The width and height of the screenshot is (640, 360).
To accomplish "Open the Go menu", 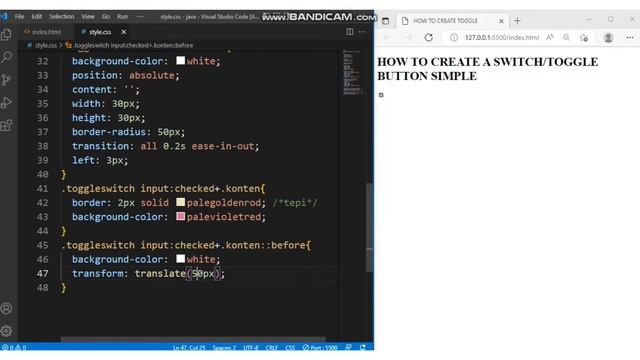I will (x=106, y=17).
